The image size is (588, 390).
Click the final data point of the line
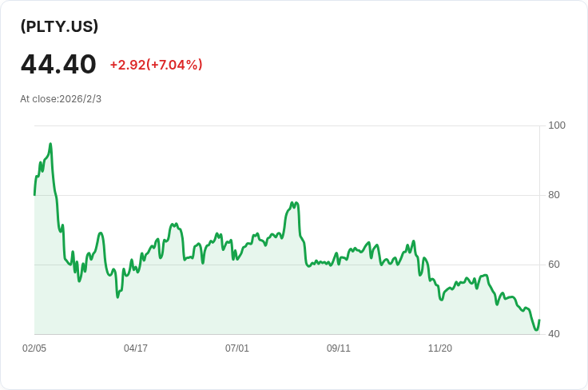539,320
